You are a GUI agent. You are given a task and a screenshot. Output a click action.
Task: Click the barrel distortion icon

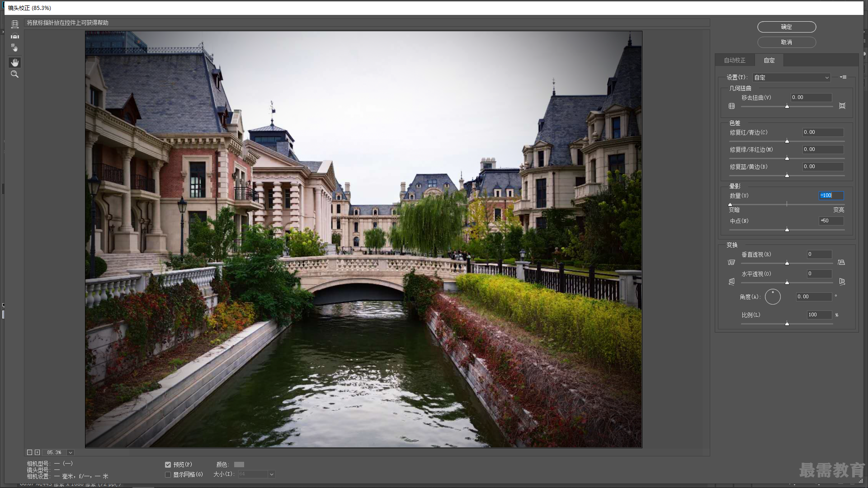tap(731, 106)
